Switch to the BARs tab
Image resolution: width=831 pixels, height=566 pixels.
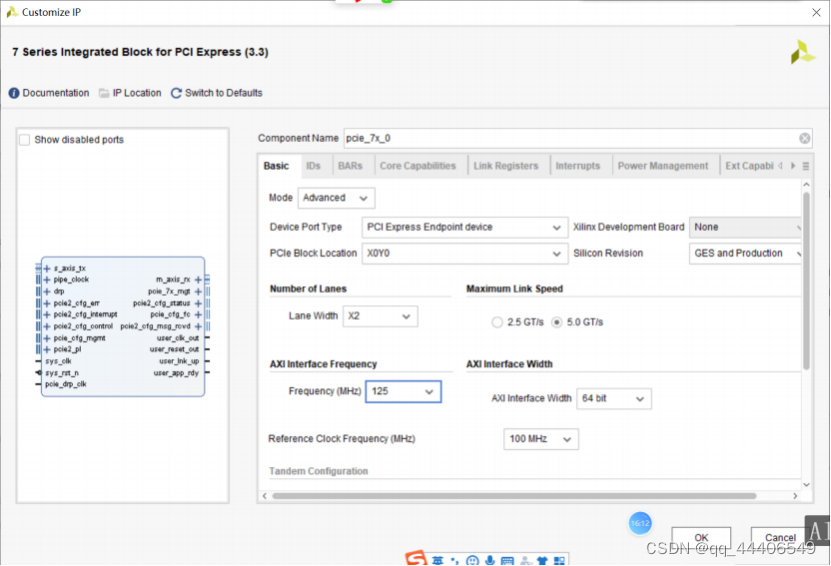(350, 166)
